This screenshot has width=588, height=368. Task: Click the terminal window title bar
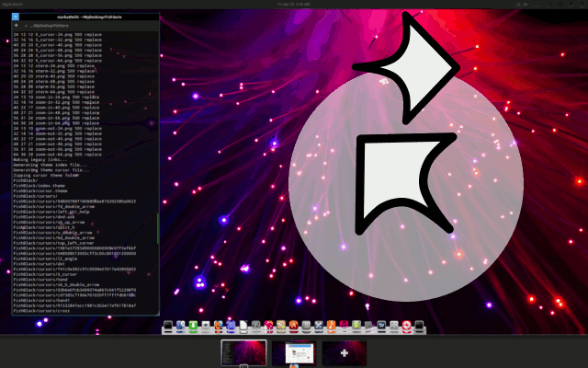pyautogui.click(x=89, y=17)
